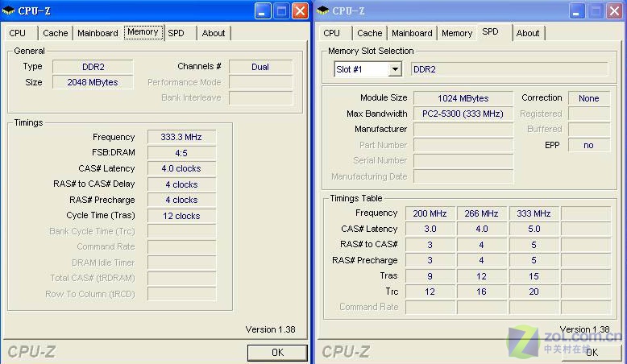Click Memory Slot Selection group label
The height and width of the screenshot is (364, 627).
click(371, 52)
